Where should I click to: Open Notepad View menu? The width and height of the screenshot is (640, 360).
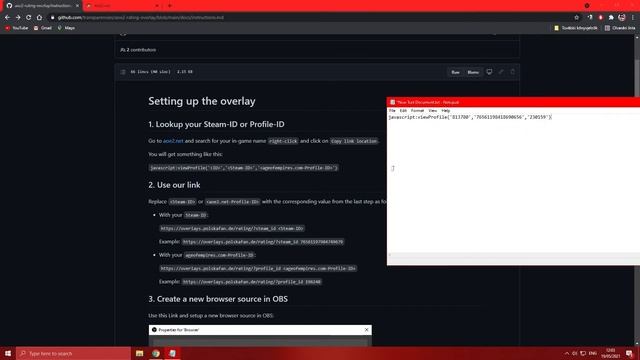point(433,111)
